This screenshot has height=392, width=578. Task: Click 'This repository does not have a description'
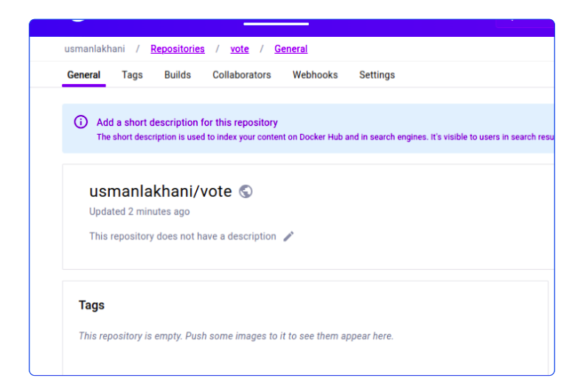tap(182, 237)
